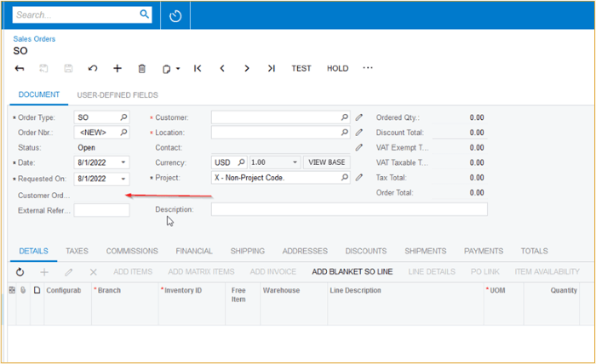The image size is (596, 364).
Task: Click the Sales Orders breadcrumb link
Action: point(34,39)
